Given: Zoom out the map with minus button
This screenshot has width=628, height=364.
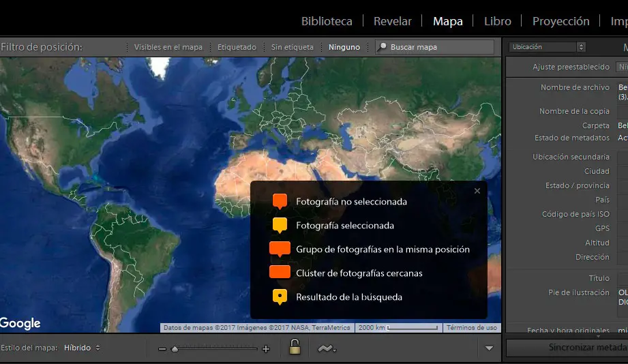Looking at the screenshot, I should tap(162, 349).
